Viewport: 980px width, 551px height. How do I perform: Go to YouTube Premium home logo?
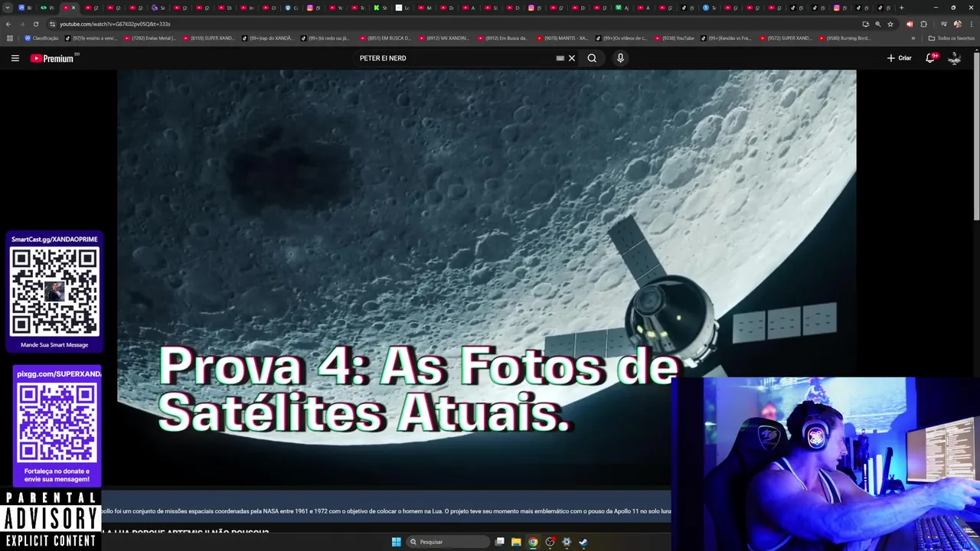coord(52,58)
